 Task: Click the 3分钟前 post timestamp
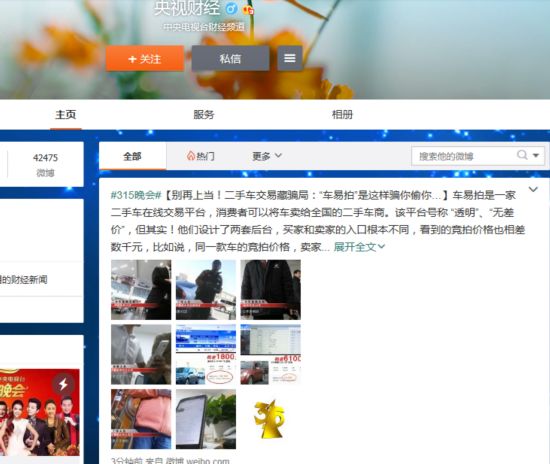127,460
